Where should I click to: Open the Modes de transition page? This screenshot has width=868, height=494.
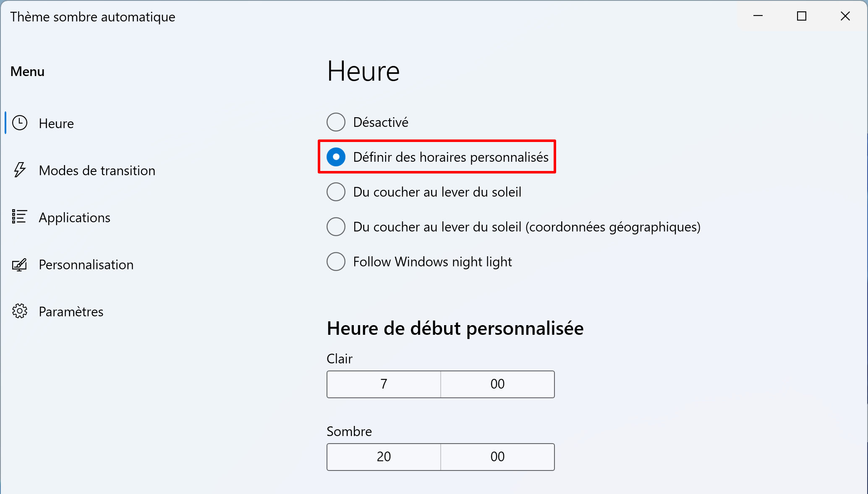(x=97, y=171)
